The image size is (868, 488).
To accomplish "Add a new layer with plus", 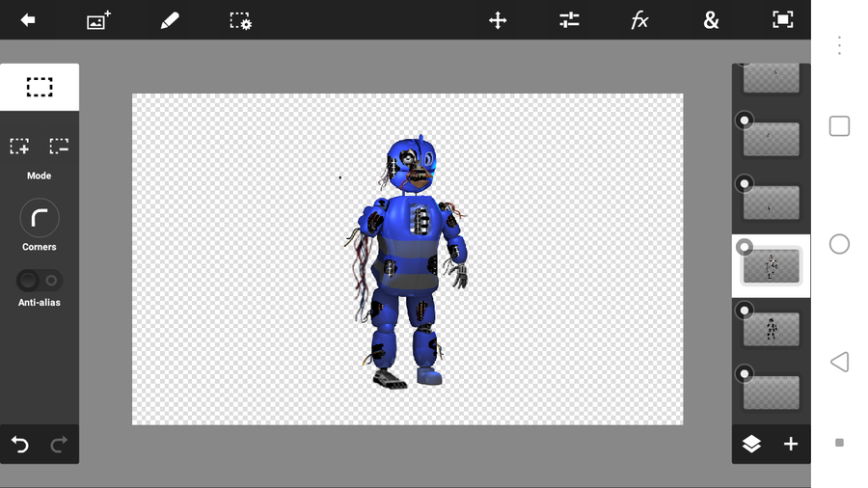I will click(x=791, y=444).
